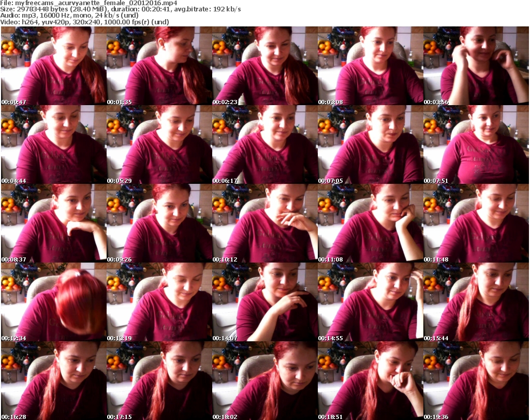This screenshot has width=530, height=420.
Task: Select the frame stamped 00:14:07
Action: point(265,302)
